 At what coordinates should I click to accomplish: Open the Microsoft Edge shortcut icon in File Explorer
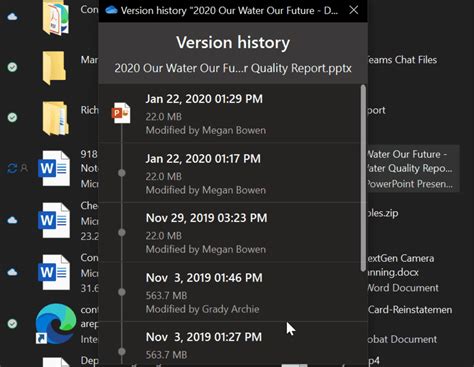56,323
